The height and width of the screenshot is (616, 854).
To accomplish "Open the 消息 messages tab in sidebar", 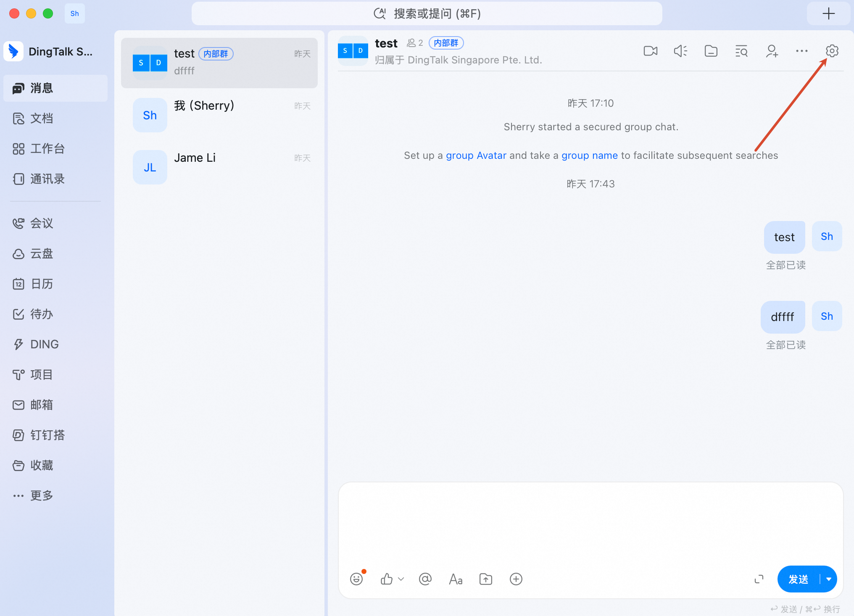I will point(55,88).
